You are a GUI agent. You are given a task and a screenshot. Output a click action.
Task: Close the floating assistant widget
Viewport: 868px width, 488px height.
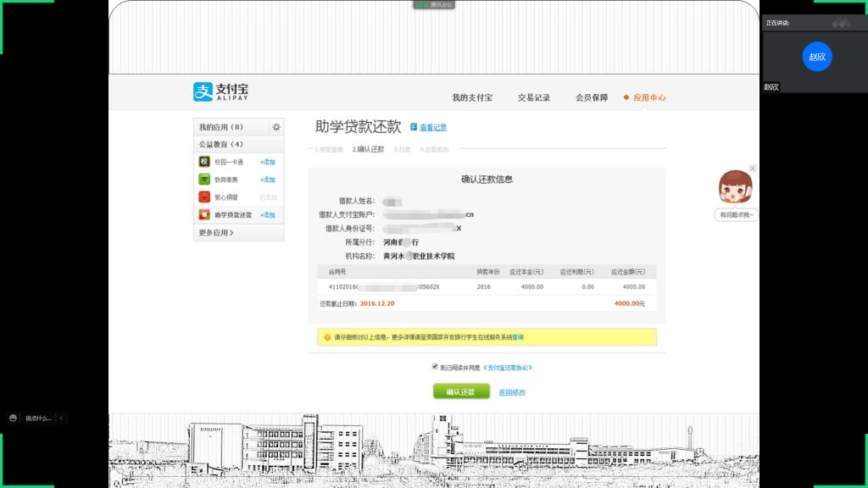point(753,169)
